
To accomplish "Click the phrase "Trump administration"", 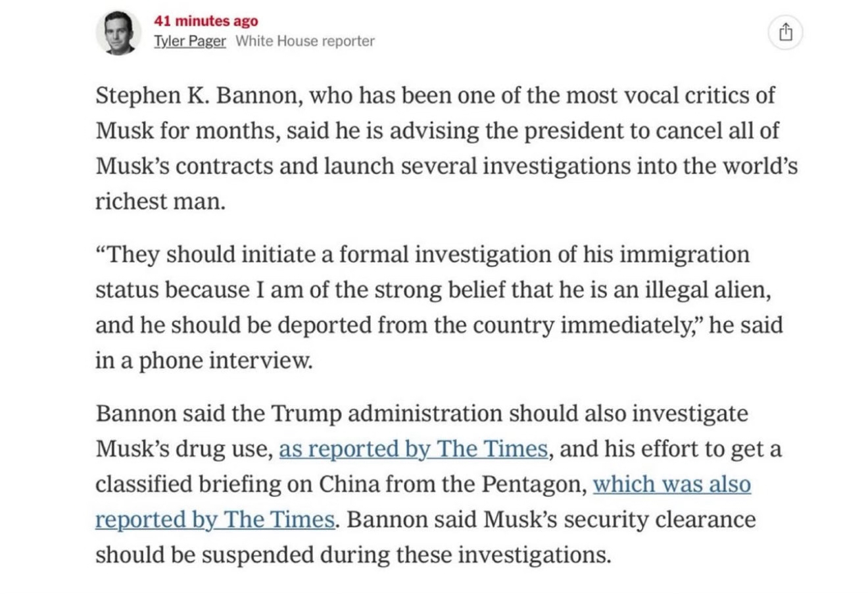I will [x=387, y=414].
